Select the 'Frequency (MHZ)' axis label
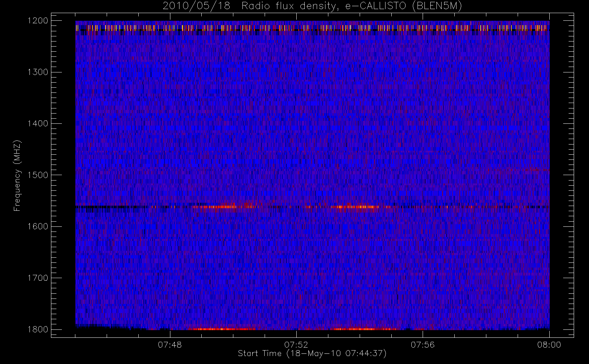 point(17,175)
